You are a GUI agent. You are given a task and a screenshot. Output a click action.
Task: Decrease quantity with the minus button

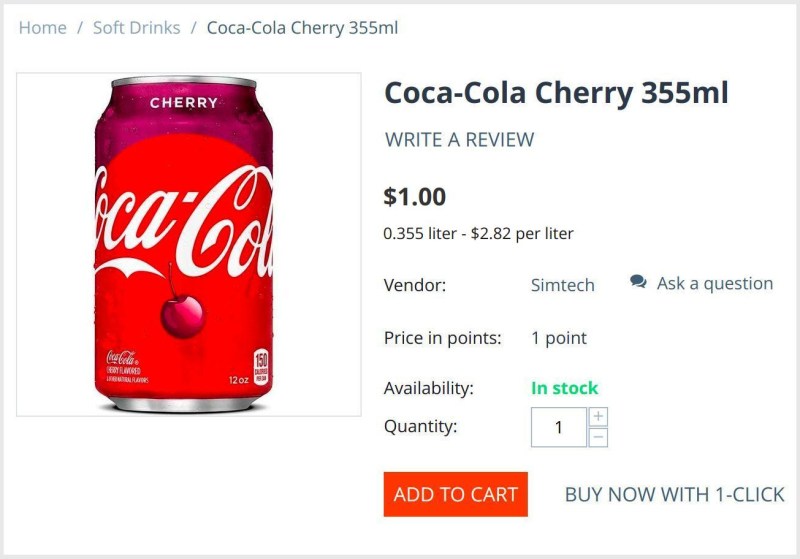click(x=598, y=437)
